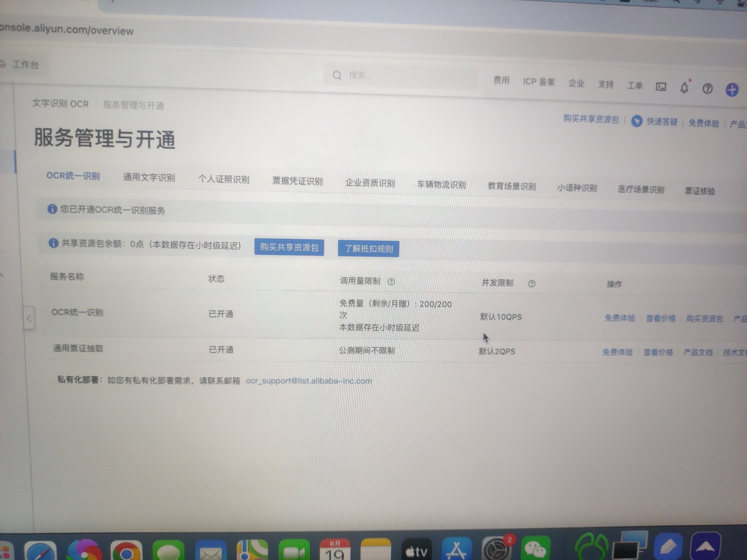
Task: Open the 支持 menu
Action: (606, 84)
